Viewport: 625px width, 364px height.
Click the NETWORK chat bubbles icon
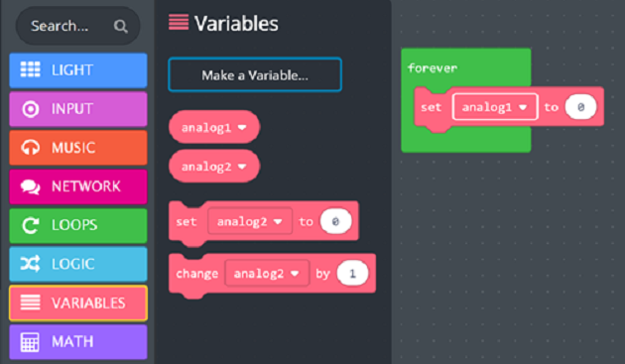click(31, 186)
